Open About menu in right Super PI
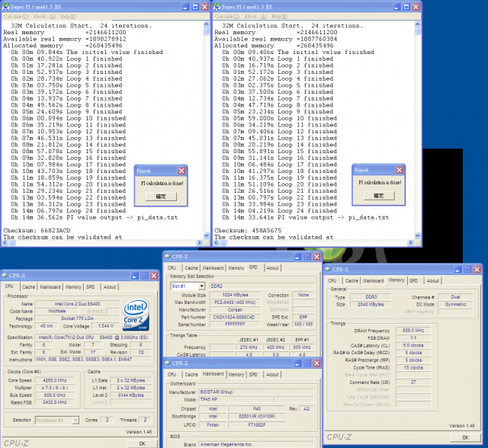 tap(255, 17)
